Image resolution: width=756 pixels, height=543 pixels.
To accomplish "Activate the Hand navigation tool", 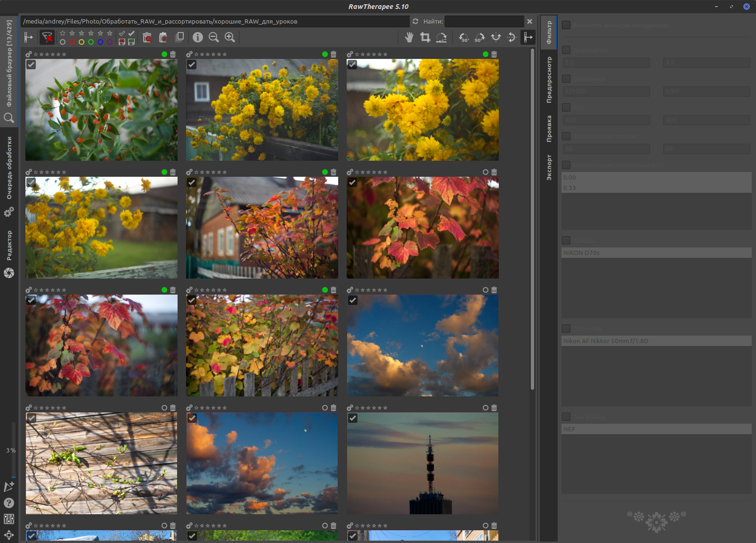I will [x=409, y=37].
